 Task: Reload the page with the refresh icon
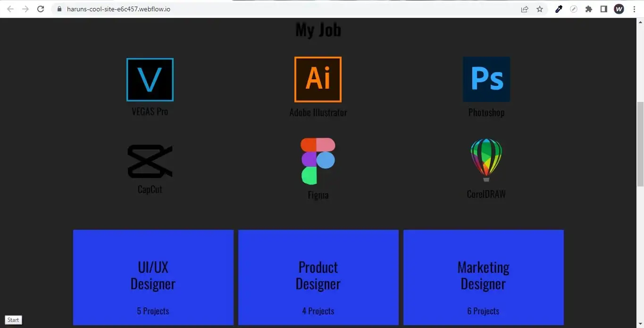pos(41,9)
